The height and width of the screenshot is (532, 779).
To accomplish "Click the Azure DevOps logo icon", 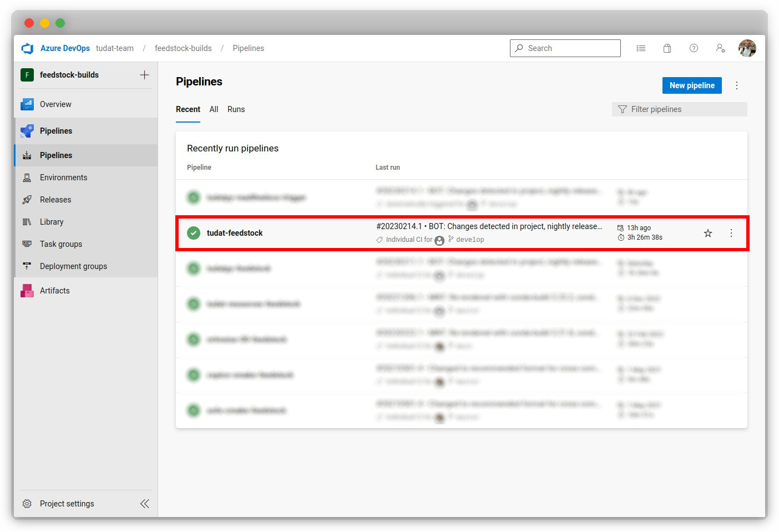I will pos(27,48).
